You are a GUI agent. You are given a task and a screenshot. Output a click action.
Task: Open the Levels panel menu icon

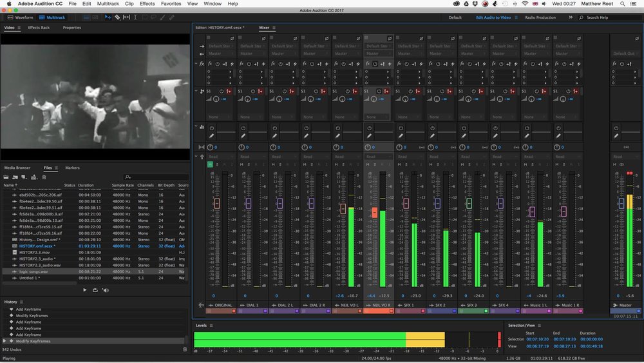click(x=211, y=325)
